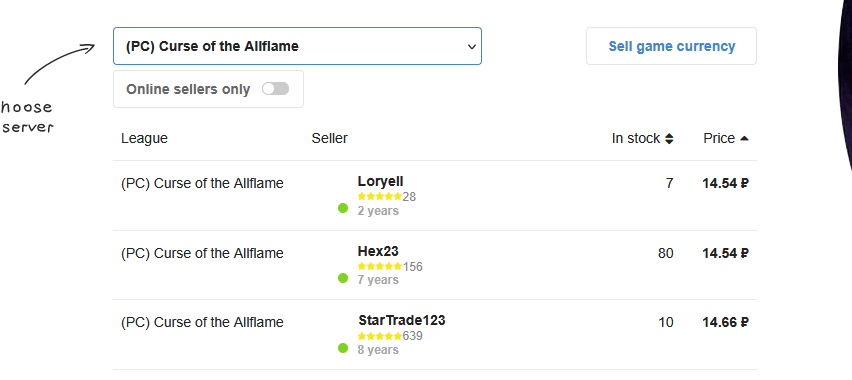Click Hex23's five-star rating
852x380 pixels.
[x=379, y=266]
